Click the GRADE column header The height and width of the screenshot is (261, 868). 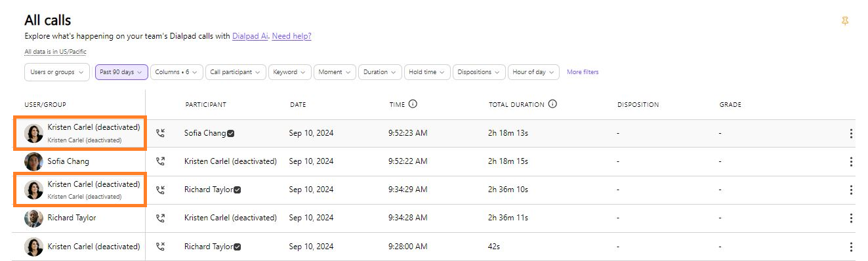pos(730,105)
